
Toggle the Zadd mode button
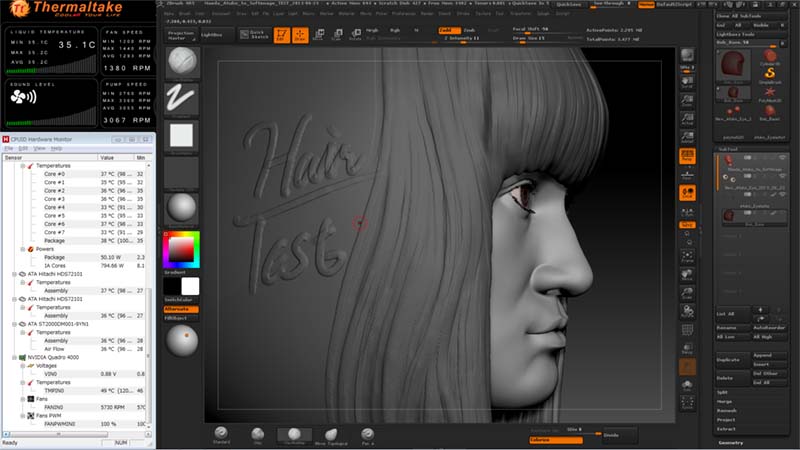coord(448,30)
